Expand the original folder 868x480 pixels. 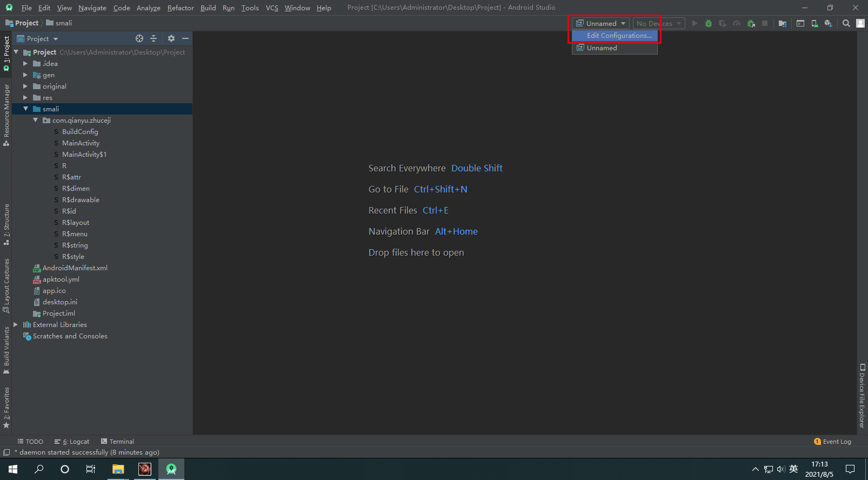[25, 86]
